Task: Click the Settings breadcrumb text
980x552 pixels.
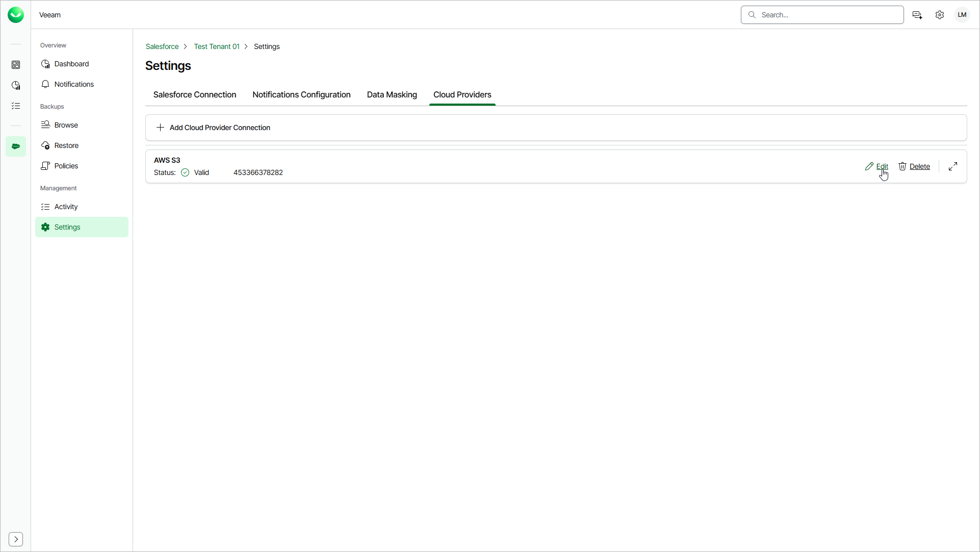Action: coord(267,46)
